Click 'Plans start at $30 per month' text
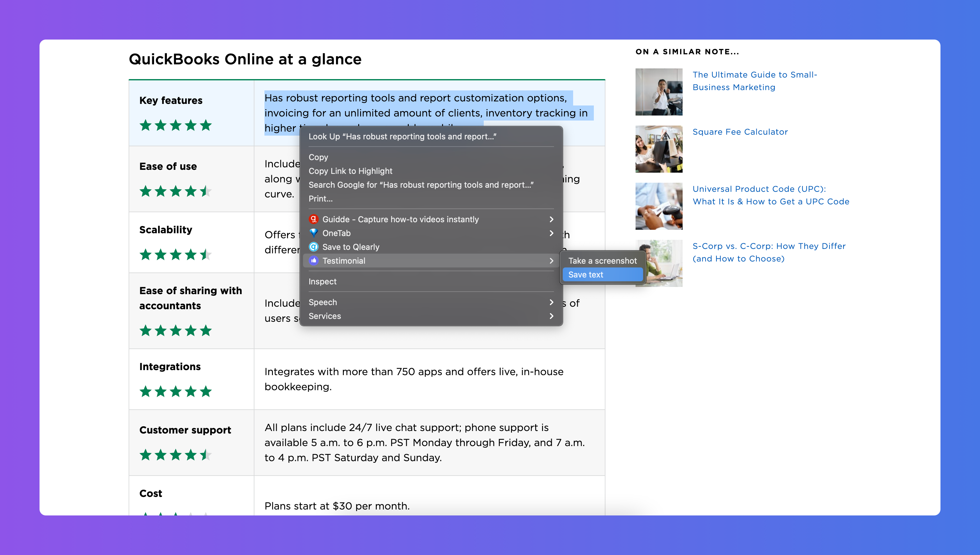 coord(337,506)
